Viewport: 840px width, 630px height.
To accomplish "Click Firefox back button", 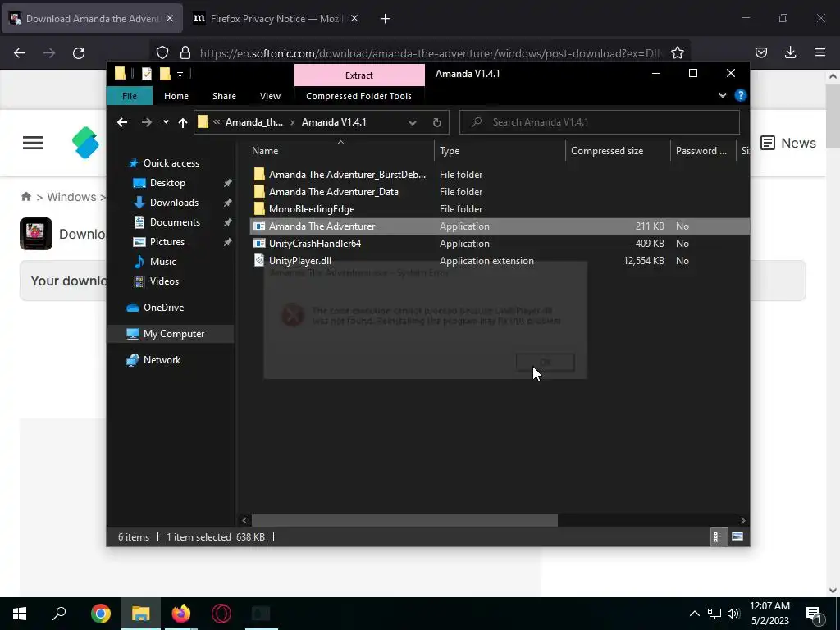I will (20, 53).
